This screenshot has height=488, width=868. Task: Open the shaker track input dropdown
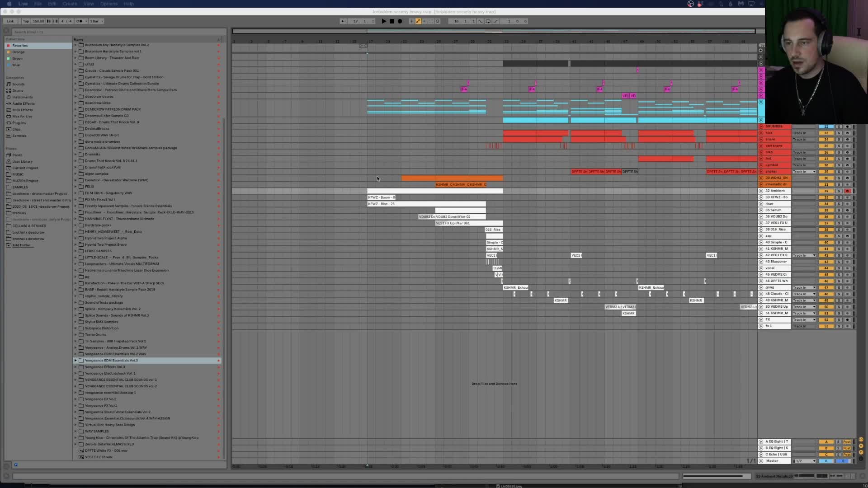[x=804, y=172]
